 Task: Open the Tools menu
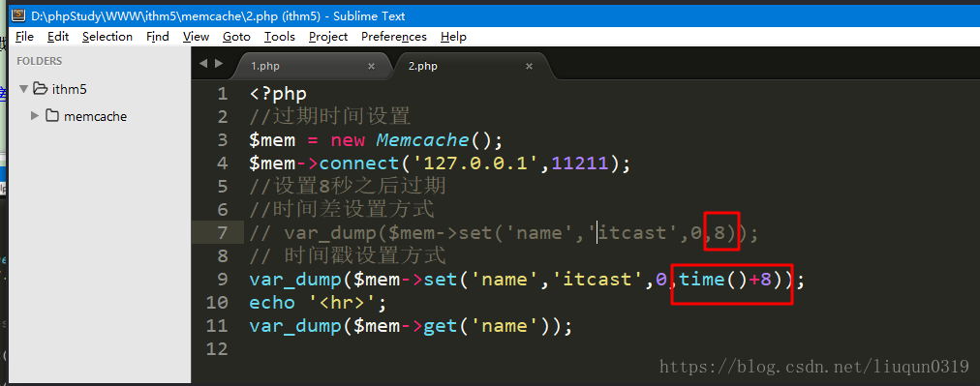(279, 37)
